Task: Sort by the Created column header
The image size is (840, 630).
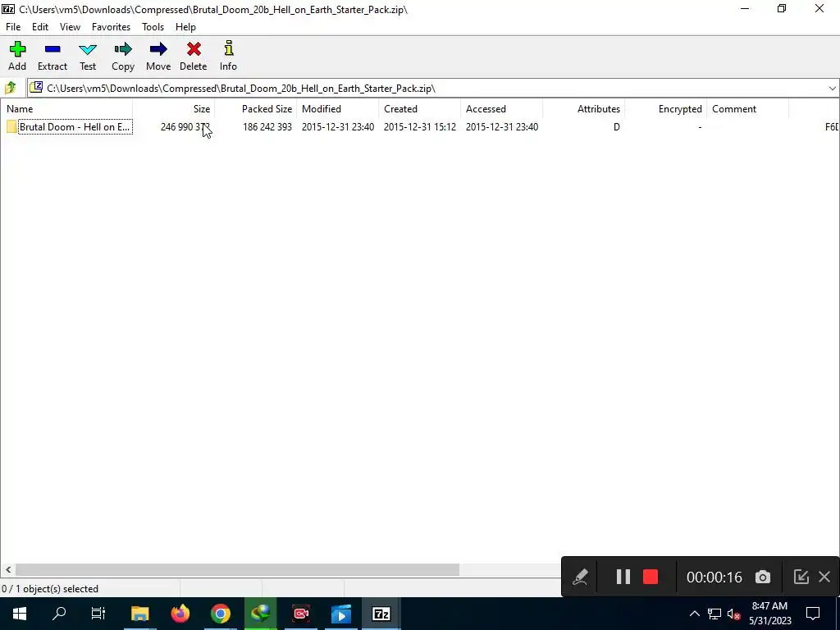Action: pos(419,109)
